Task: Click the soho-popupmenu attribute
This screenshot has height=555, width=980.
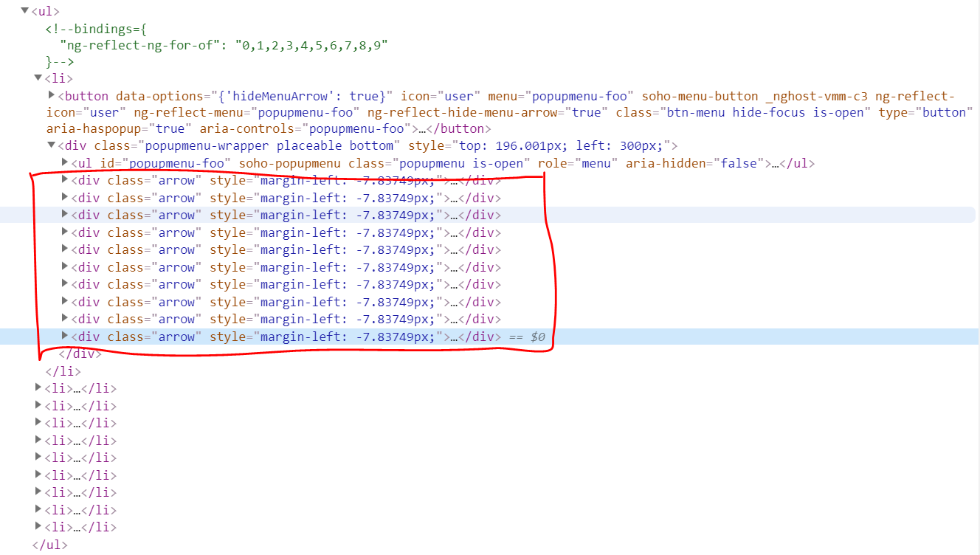Action: click(x=290, y=164)
